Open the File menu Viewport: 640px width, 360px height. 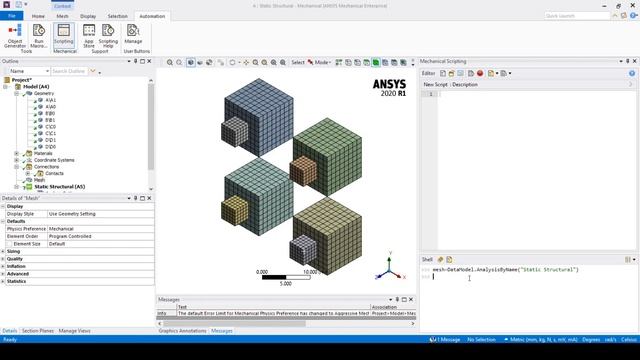pyautogui.click(x=11, y=16)
